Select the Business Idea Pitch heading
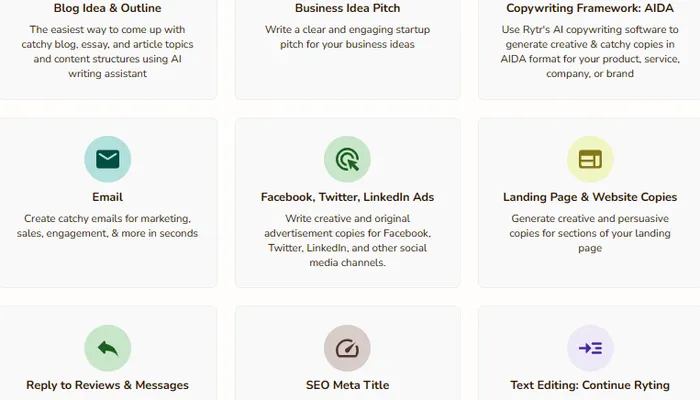Screen dimensions: 700x400 [x=347, y=8]
